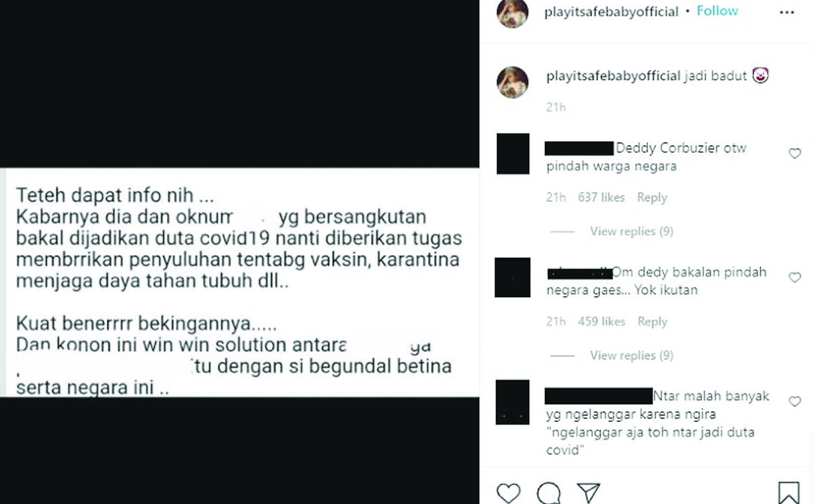
Task: Expand replies under the Deddy Corbuzier comment
Action: click(x=632, y=231)
